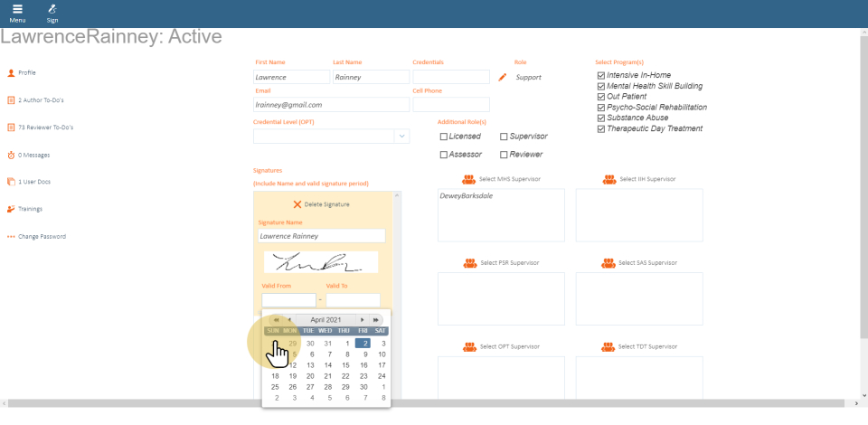Click the Select IIH Supervisor people icon

click(609, 179)
